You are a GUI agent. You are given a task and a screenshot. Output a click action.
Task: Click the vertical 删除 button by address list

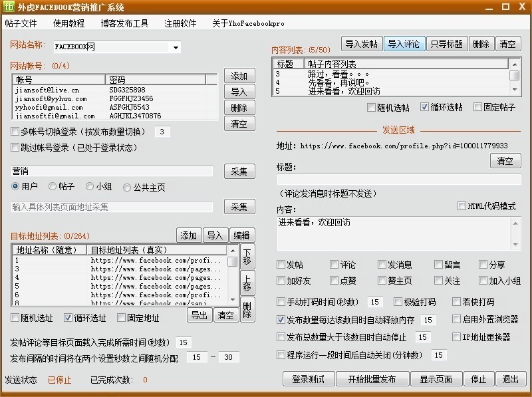pos(247,309)
